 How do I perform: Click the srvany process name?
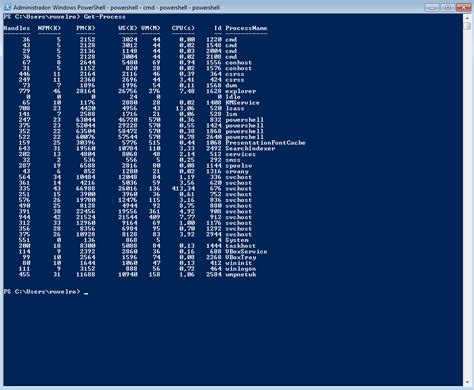coord(237,171)
